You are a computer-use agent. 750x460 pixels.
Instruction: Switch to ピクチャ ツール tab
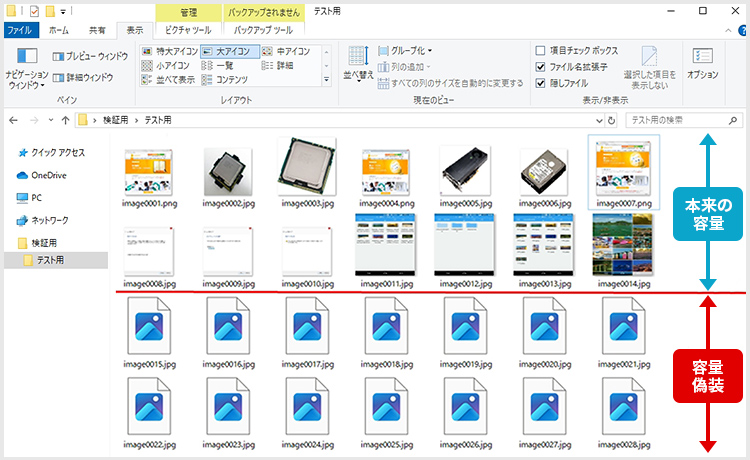(188, 30)
